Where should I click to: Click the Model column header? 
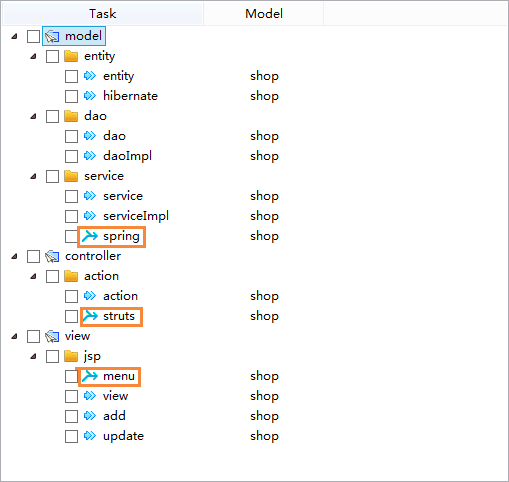(x=264, y=14)
